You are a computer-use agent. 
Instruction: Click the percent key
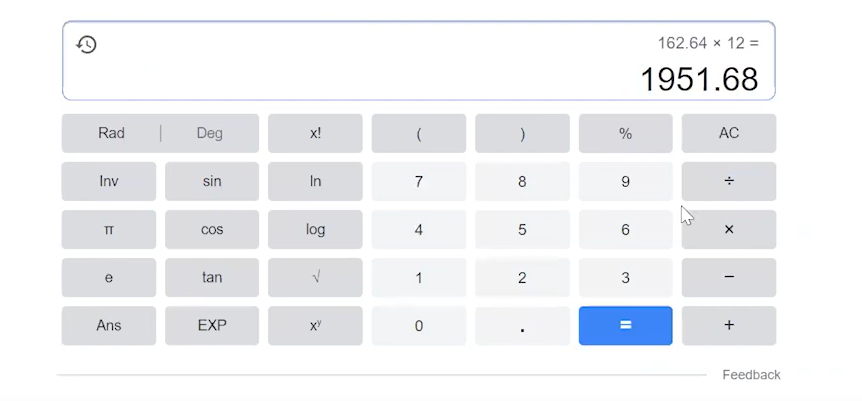point(626,133)
